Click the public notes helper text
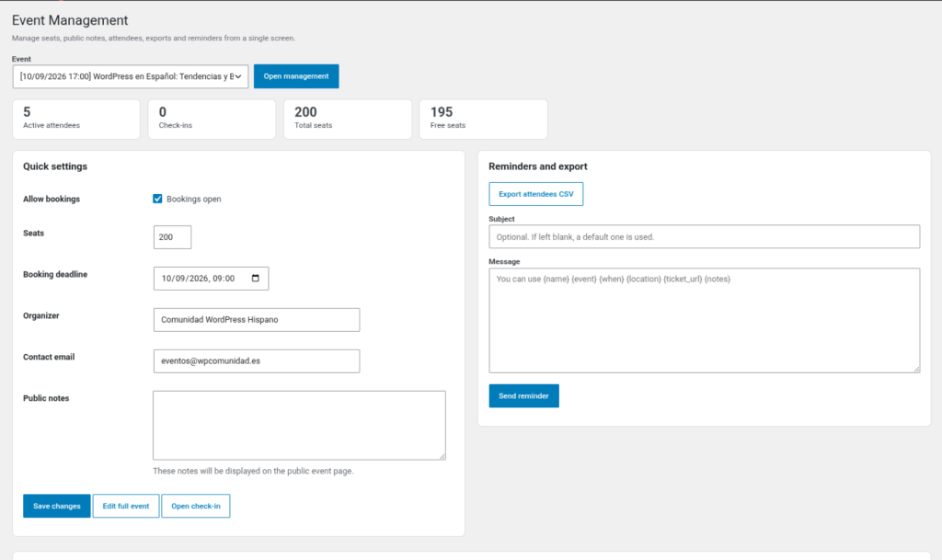 253,471
